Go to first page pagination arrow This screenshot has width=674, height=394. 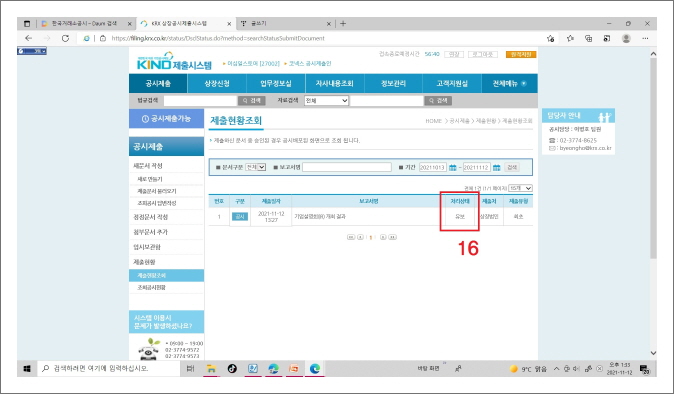(351, 237)
